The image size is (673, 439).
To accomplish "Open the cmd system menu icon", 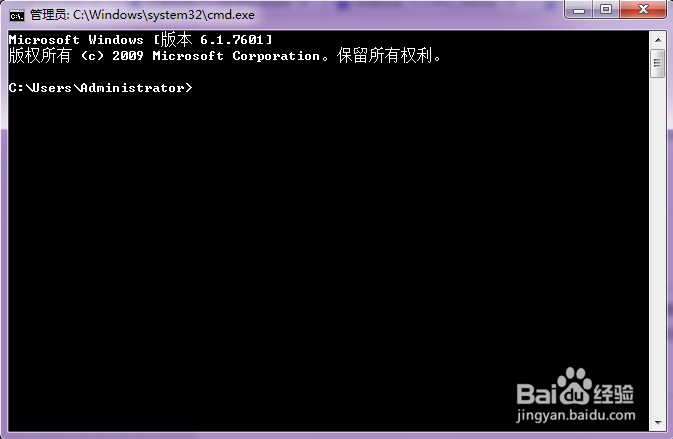I will [17, 16].
